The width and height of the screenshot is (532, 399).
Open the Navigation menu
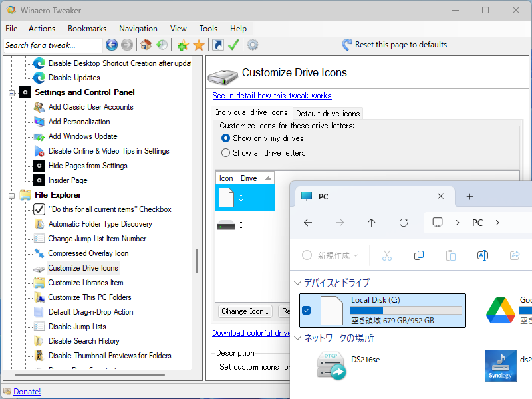point(138,29)
